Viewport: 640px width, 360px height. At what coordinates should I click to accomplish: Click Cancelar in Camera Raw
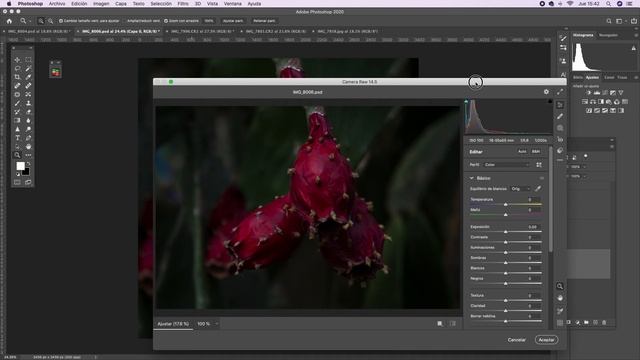point(516,340)
